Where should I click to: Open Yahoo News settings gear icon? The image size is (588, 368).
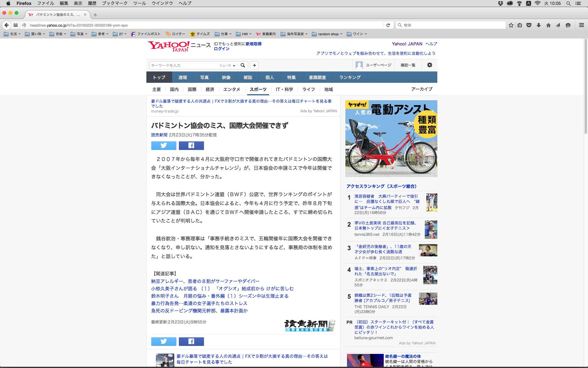(x=429, y=65)
